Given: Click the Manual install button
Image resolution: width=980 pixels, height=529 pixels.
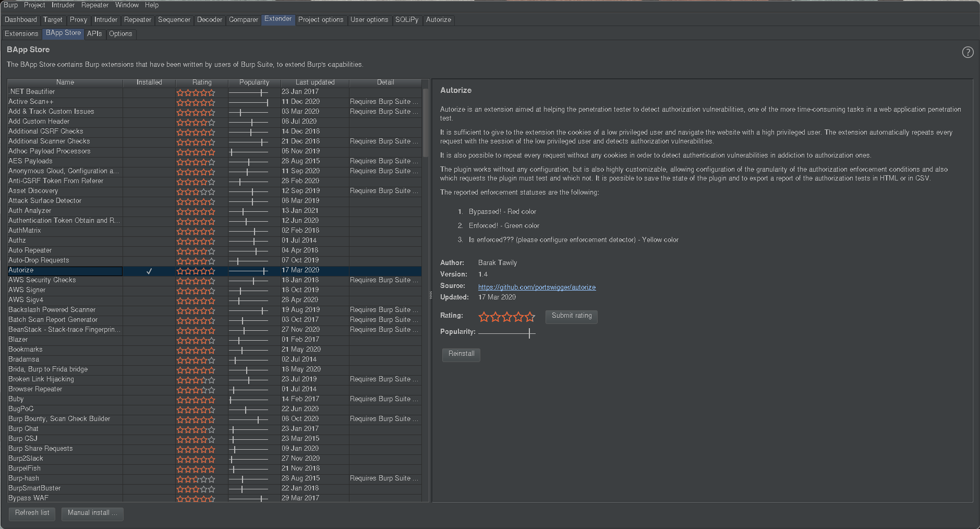Looking at the screenshot, I should pos(92,513).
